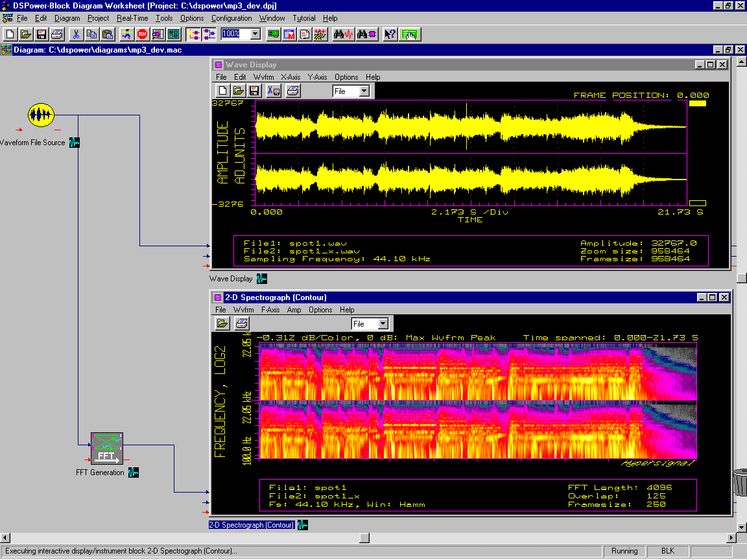Click the four-colored panel grid icon in main toolbar

(x=173, y=34)
